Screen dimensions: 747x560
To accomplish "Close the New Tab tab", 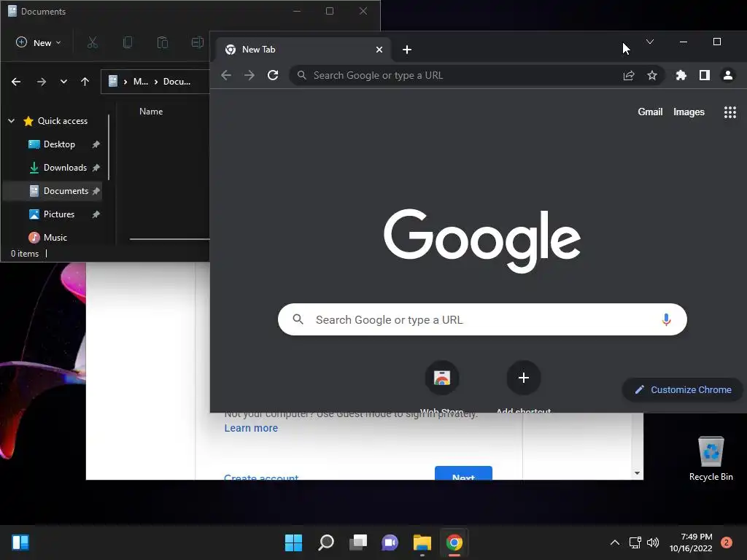I will (x=379, y=50).
